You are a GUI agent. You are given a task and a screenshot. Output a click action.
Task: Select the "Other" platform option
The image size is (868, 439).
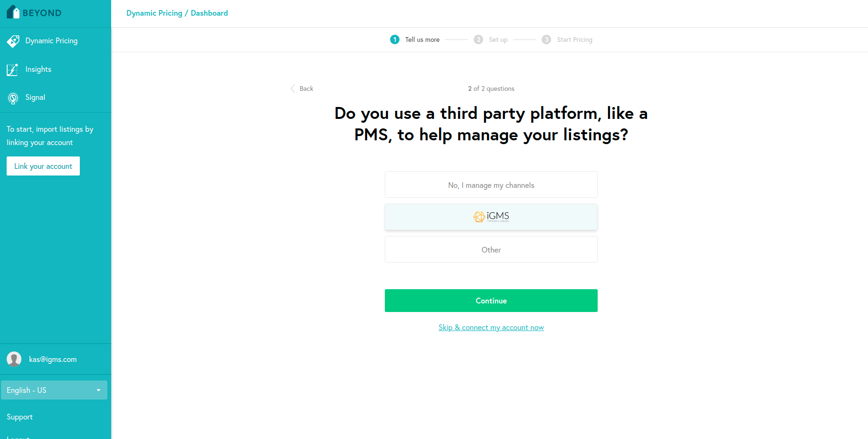point(491,250)
